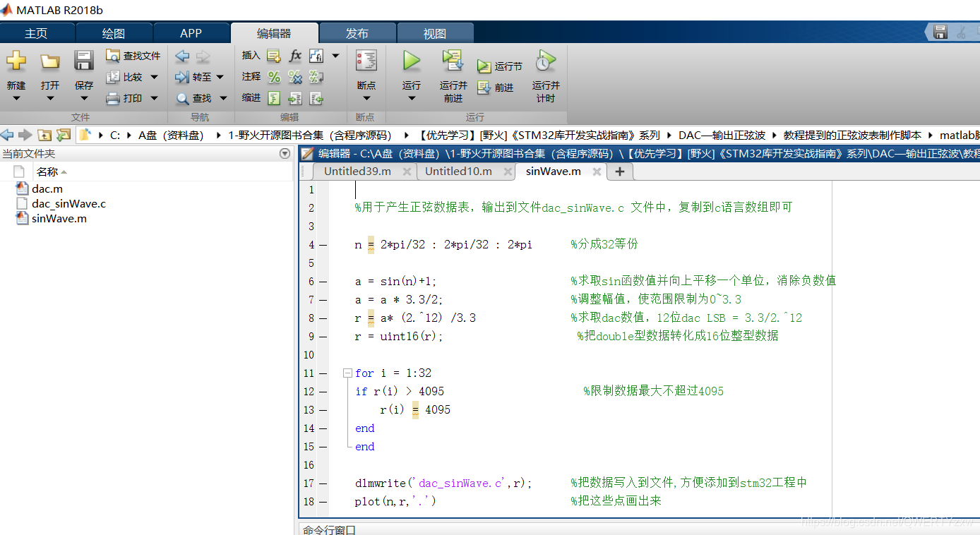Toggle breakpoint dash on line 12

click(323, 392)
